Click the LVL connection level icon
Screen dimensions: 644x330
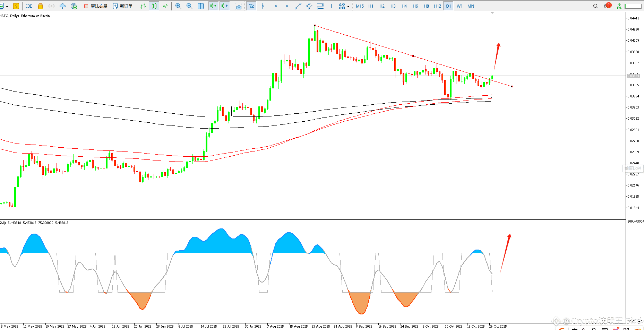click(x=619, y=6)
